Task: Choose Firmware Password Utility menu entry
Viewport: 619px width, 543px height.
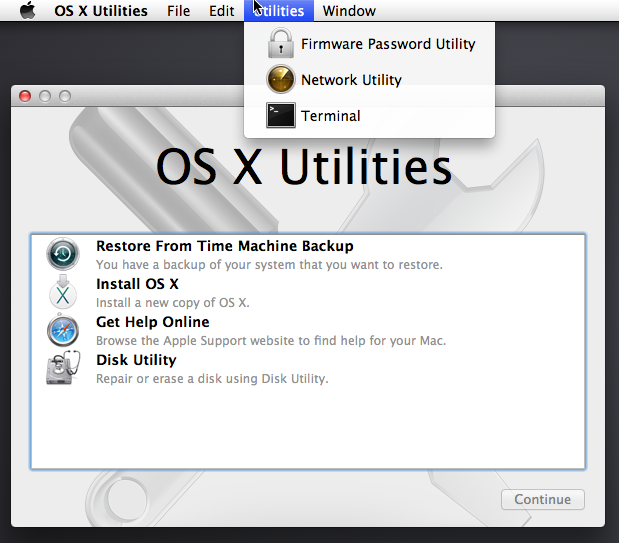Action: pos(370,43)
